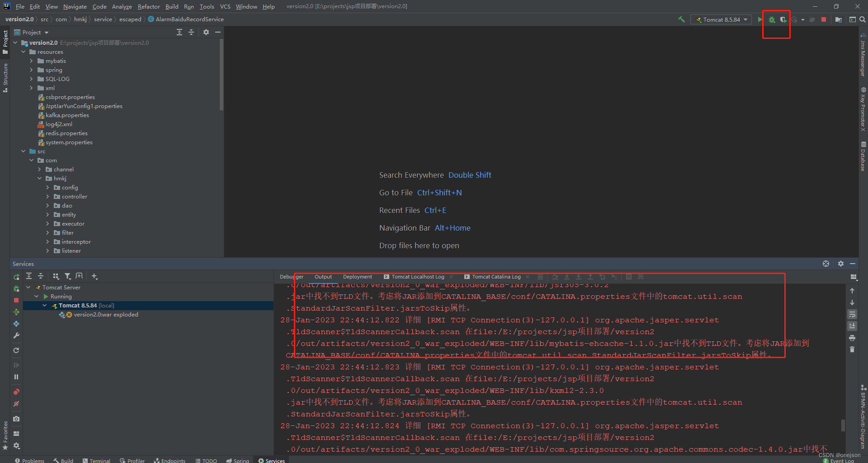Screen dimensions: 868x463
Task: Click the Filter funnel icon in Services toolbar
Action: [x=67, y=276]
